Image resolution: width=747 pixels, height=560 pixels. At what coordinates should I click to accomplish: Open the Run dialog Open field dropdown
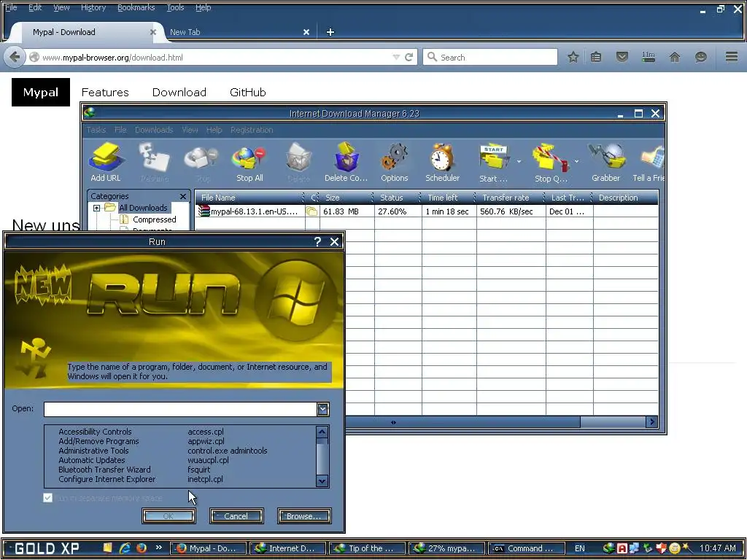click(x=323, y=409)
